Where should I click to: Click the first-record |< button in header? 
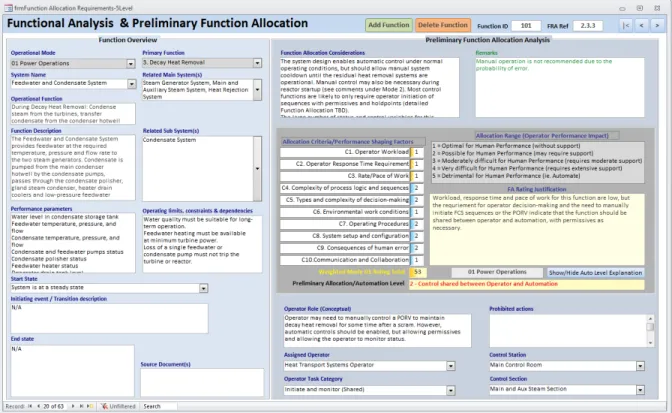626,26
